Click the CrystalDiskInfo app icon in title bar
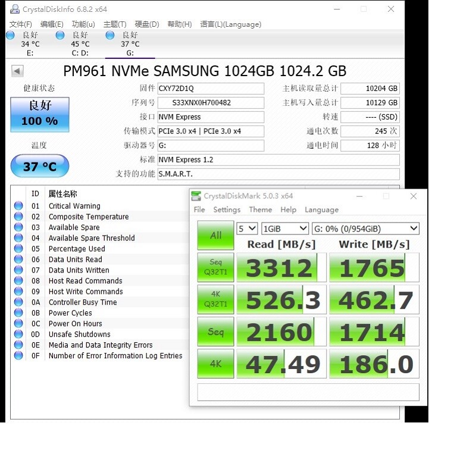The width and height of the screenshot is (476, 476). [x=14, y=9]
